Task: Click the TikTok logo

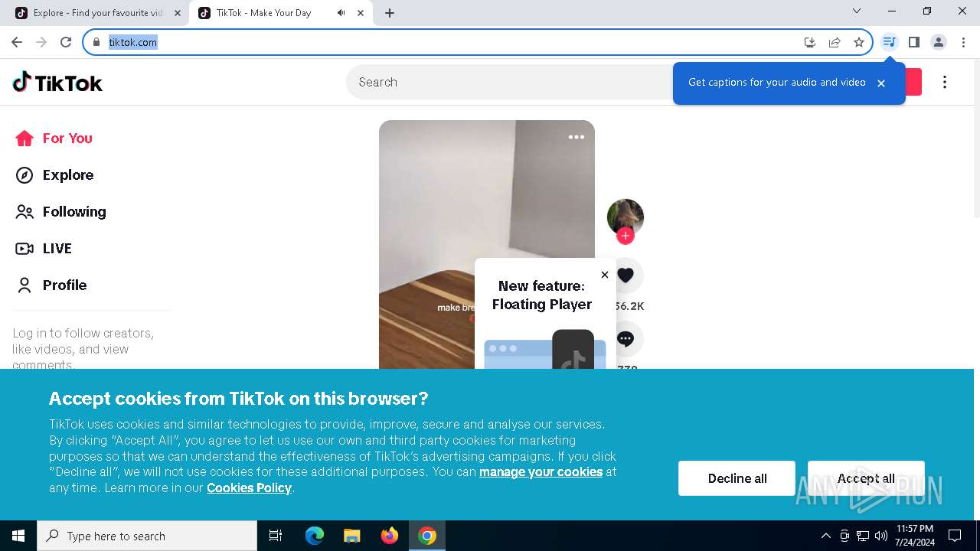Action: pos(57,82)
